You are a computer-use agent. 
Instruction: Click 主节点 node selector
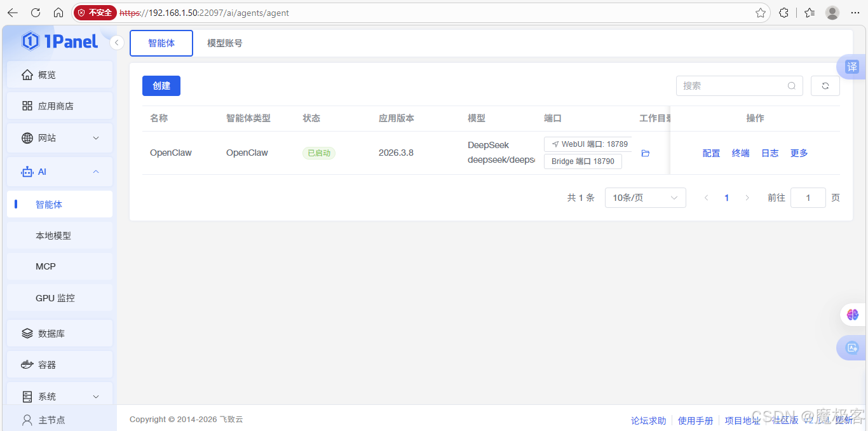60,420
